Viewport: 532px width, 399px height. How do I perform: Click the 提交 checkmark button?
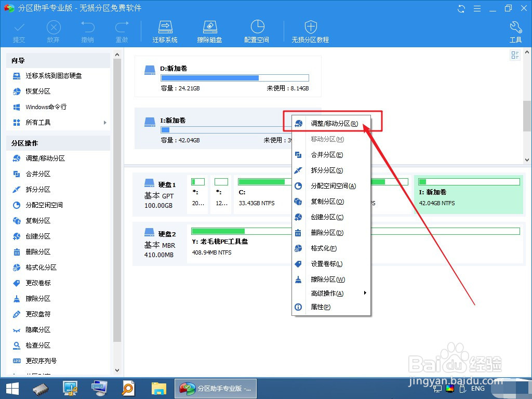[x=19, y=32]
